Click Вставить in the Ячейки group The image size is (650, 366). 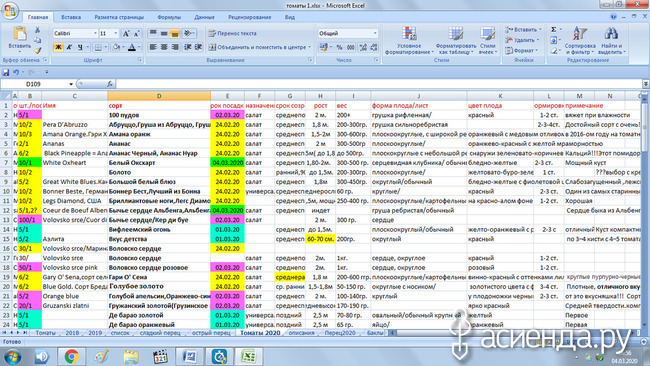click(523, 30)
